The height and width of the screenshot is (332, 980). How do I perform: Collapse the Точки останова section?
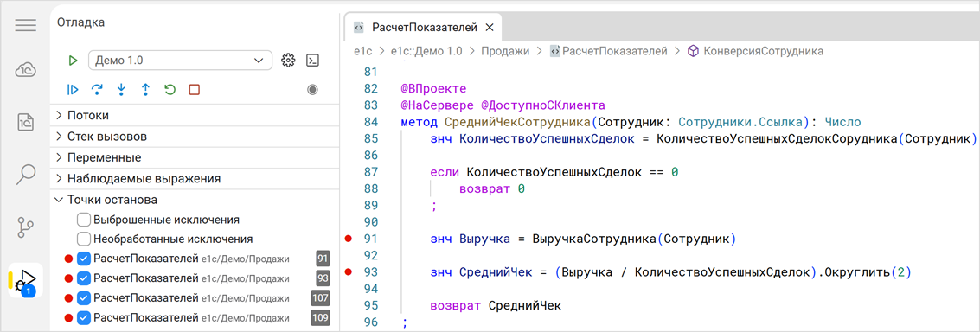tap(195, 200)
